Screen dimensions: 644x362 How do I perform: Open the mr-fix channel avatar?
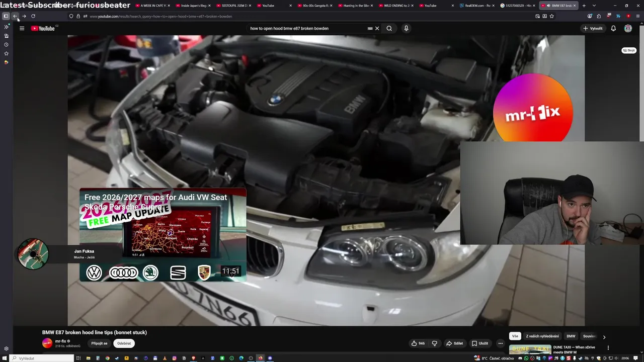pyautogui.click(x=47, y=343)
